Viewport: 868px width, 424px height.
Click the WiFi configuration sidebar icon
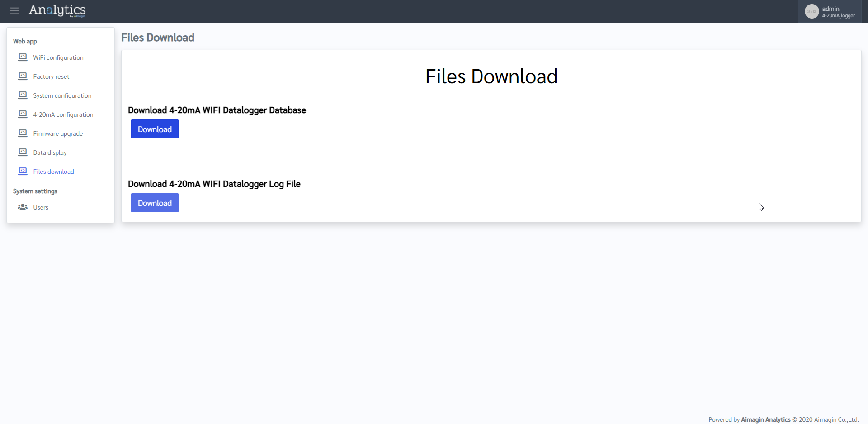pyautogui.click(x=23, y=57)
